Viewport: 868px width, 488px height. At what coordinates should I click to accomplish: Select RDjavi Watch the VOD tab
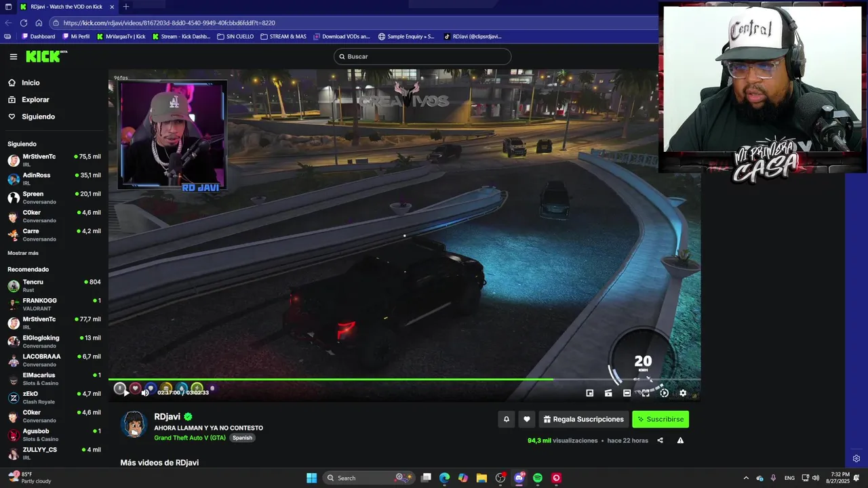pyautogui.click(x=66, y=7)
